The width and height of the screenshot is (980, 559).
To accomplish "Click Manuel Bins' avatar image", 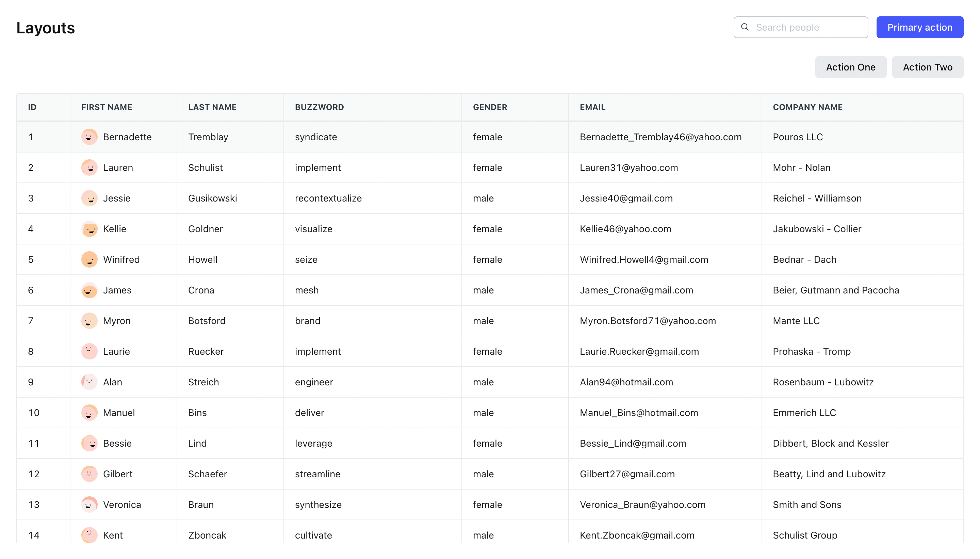I will 89,413.
